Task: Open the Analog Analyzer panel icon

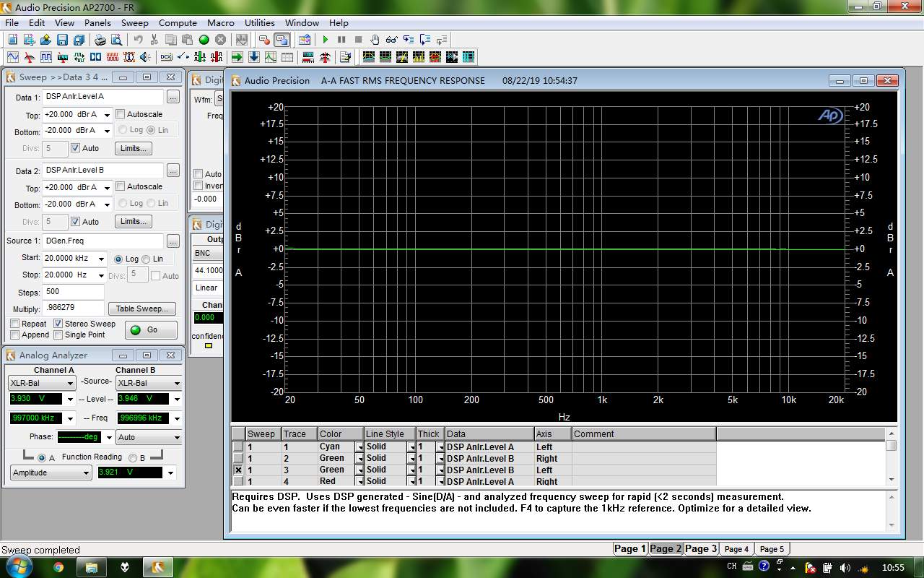Action: point(30,57)
